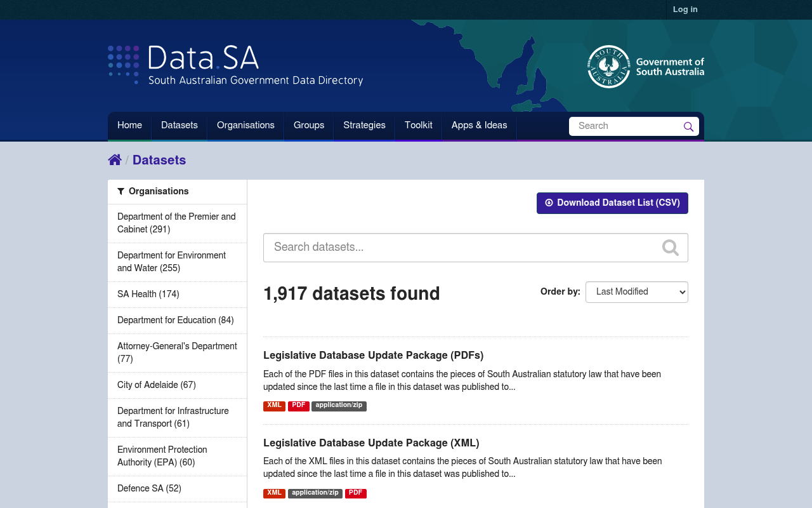This screenshot has height=508, width=812.
Task: Click application/zip tag under the PDFs dataset
Action: tap(339, 406)
